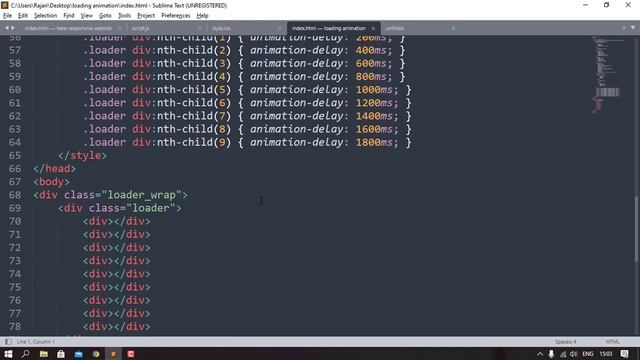Click the <div></div> on line 74

coord(116,274)
